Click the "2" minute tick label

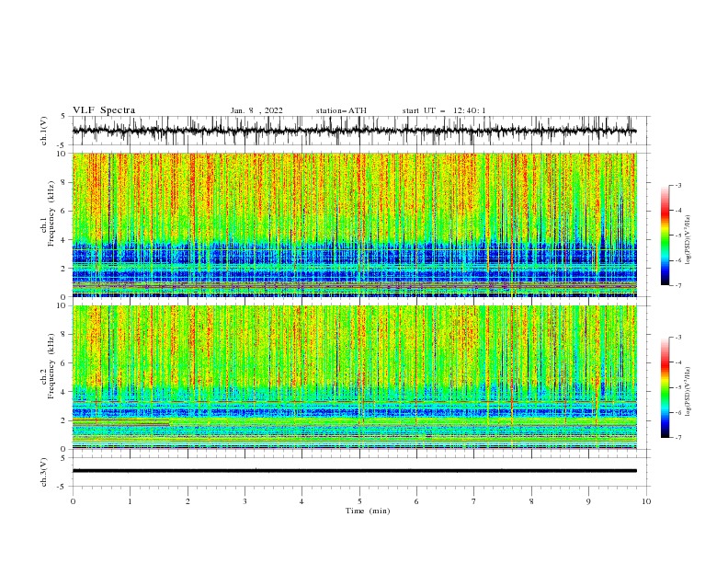point(188,501)
